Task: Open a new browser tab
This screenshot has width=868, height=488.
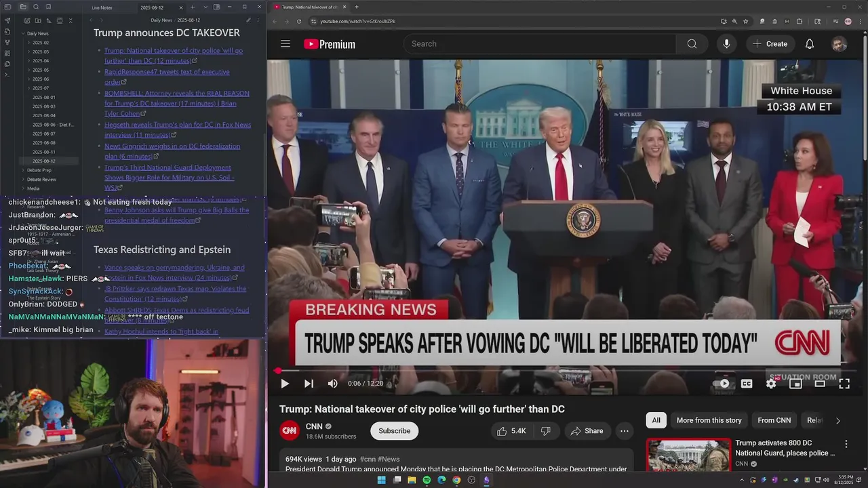Action: click(x=357, y=7)
